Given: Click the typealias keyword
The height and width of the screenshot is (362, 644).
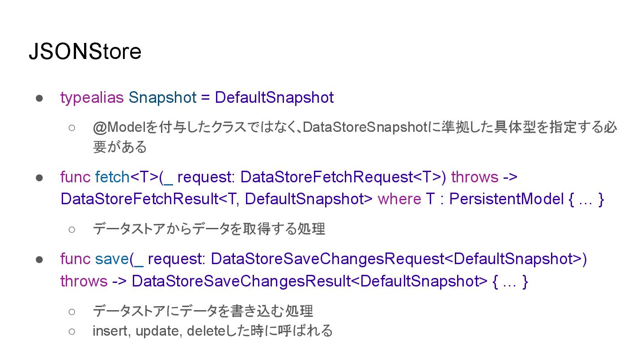Looking at the screenshot, I should (x=92, y=97).
